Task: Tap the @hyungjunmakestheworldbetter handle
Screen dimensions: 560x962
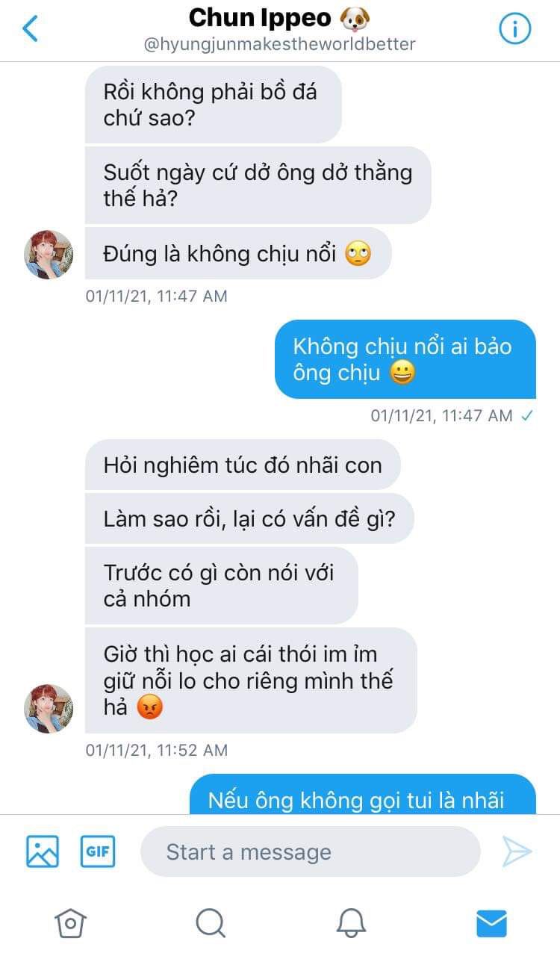Action: click(280, 44)
